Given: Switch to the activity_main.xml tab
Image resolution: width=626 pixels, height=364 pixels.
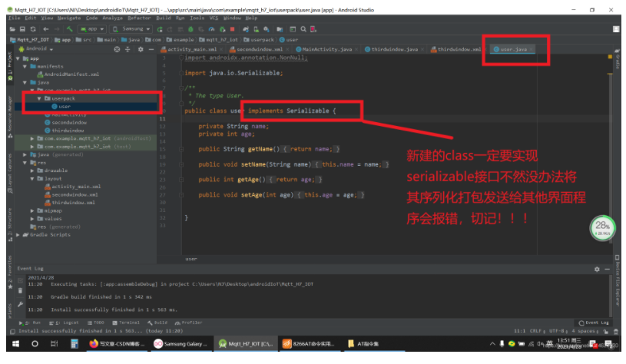Looking at the screenshot, I should 191,49.
